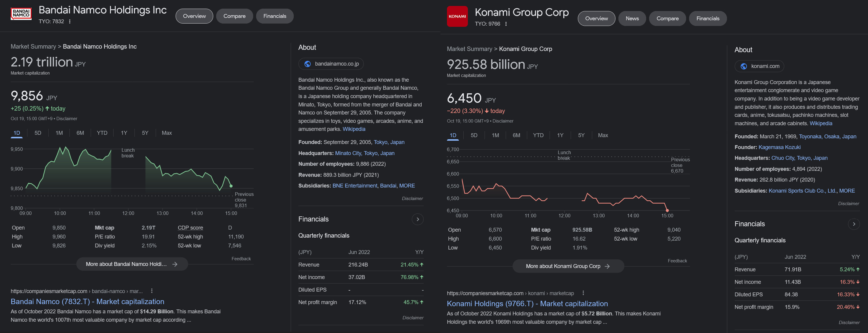Open options dots for Konami companiesmarketcap result
This screenshot has height=333, width=868.
583,293
